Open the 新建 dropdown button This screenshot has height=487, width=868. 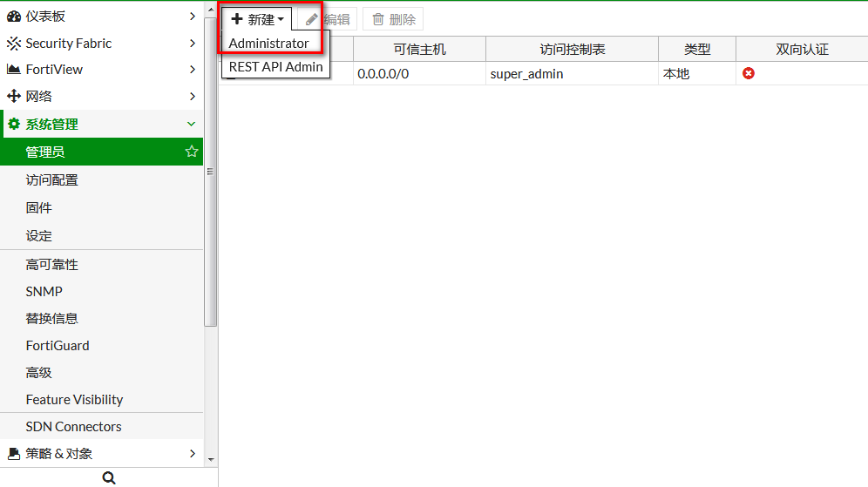pos(256,19)
